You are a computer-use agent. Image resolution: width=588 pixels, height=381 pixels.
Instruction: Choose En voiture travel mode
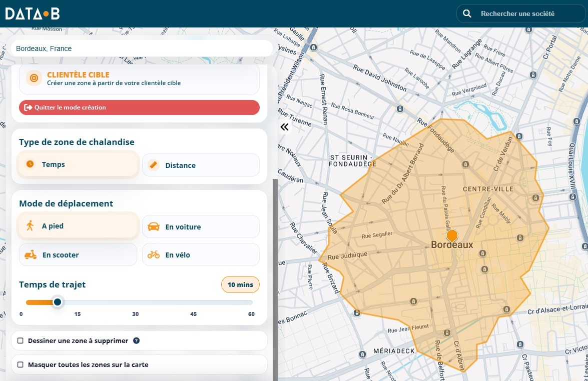pyautogui.click(x=201, y=226)
